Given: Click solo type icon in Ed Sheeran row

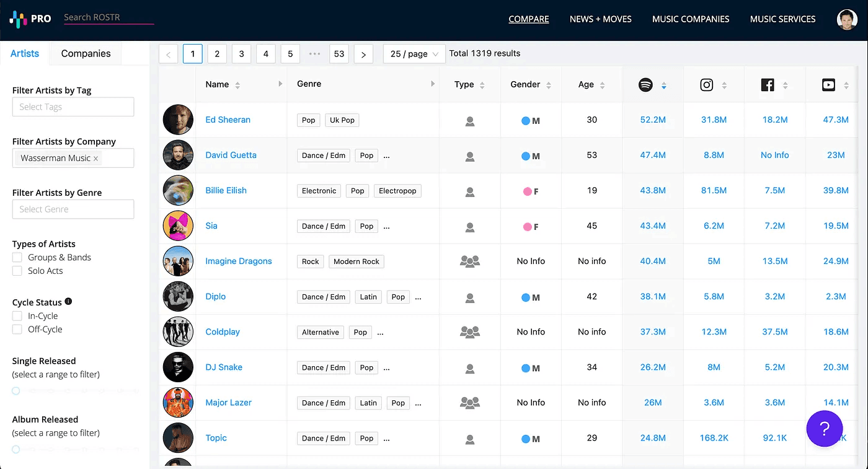Looking at the screenshot, I should coord(470,121).
